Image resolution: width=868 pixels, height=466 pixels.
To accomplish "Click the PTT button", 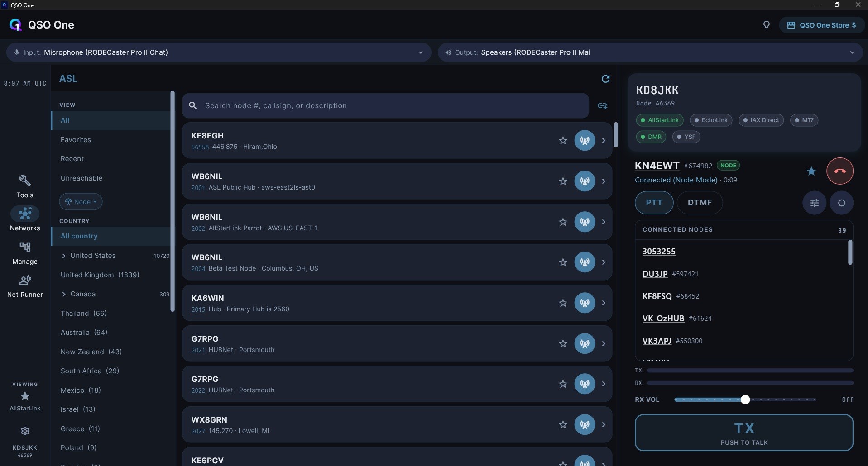I will [x=654, y=203].
